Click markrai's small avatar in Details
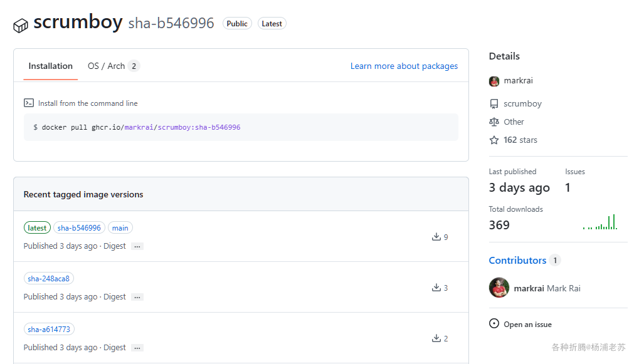 point(494,81)
